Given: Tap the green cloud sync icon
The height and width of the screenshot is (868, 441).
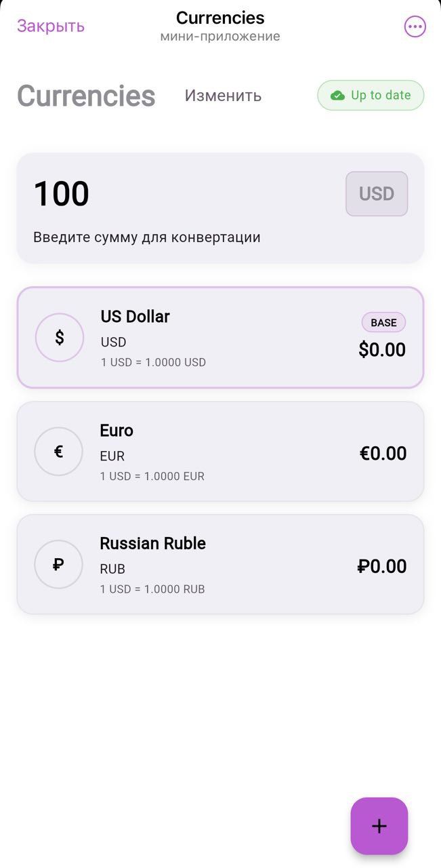Looking at the screenshot, I should tap(337, 96).
